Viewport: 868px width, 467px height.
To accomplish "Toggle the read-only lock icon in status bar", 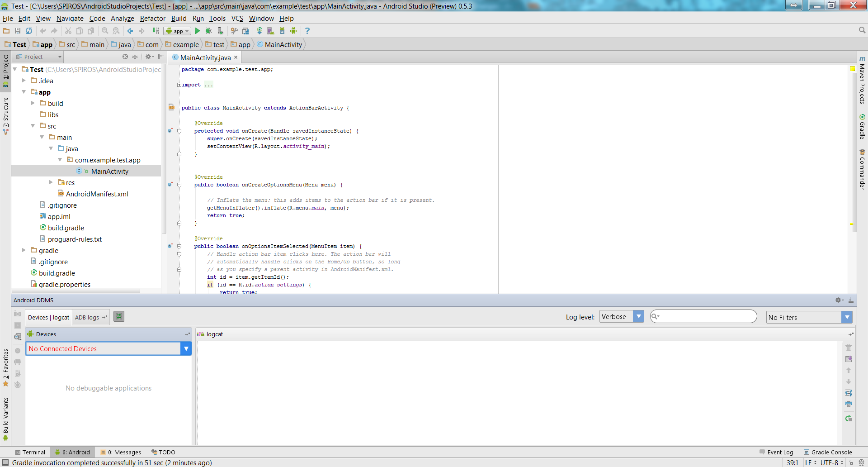I will [851, 462].
